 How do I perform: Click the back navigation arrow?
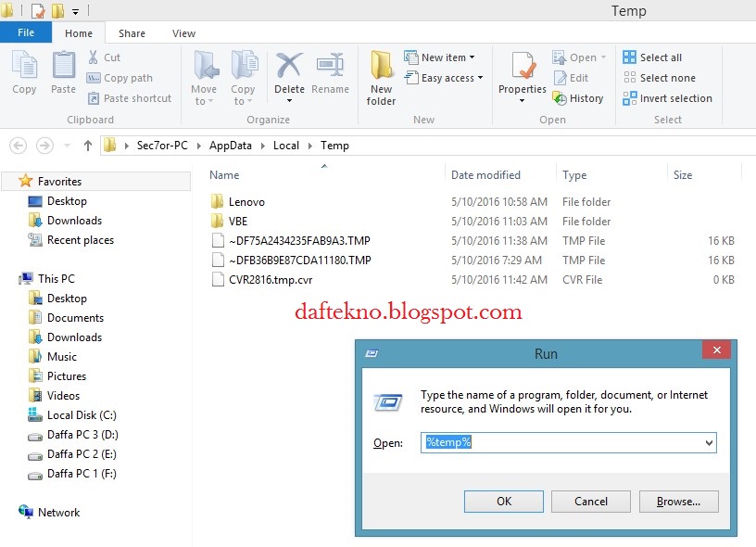coord(19,145)
